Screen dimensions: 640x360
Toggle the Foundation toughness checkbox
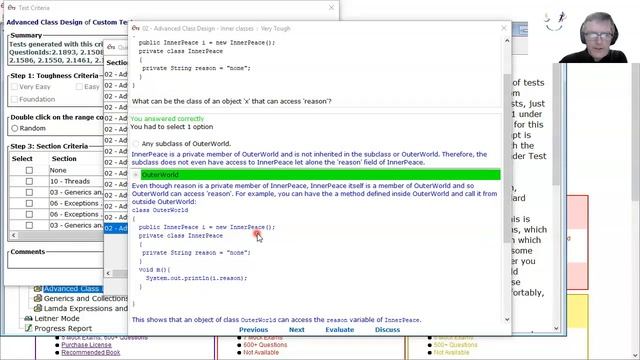15,99
